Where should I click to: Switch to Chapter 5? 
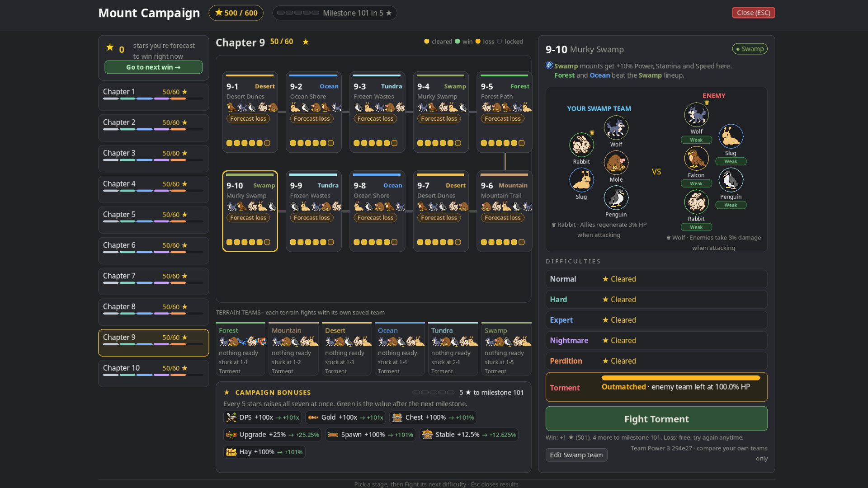154,220
